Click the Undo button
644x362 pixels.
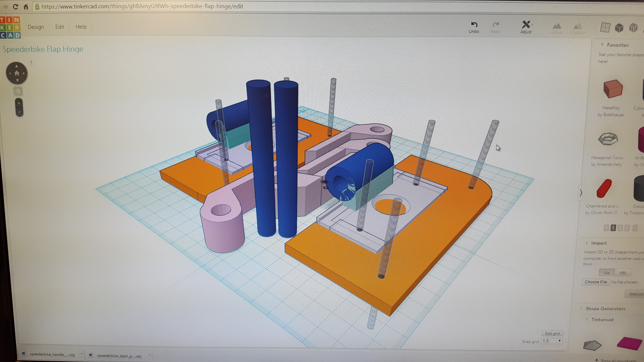(474, 27)
